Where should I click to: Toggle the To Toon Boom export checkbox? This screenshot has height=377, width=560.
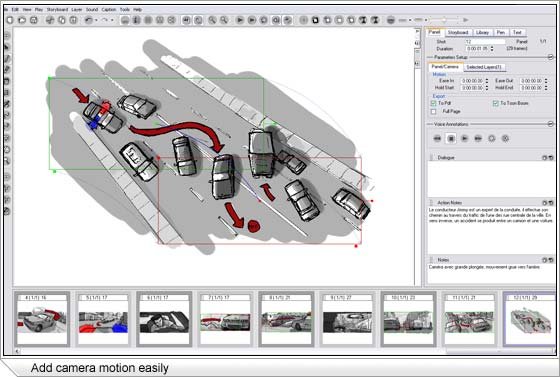click(496, 104)
